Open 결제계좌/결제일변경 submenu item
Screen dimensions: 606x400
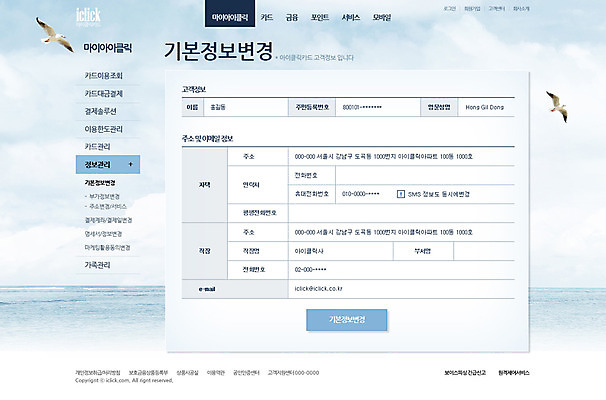coord(108,220)
